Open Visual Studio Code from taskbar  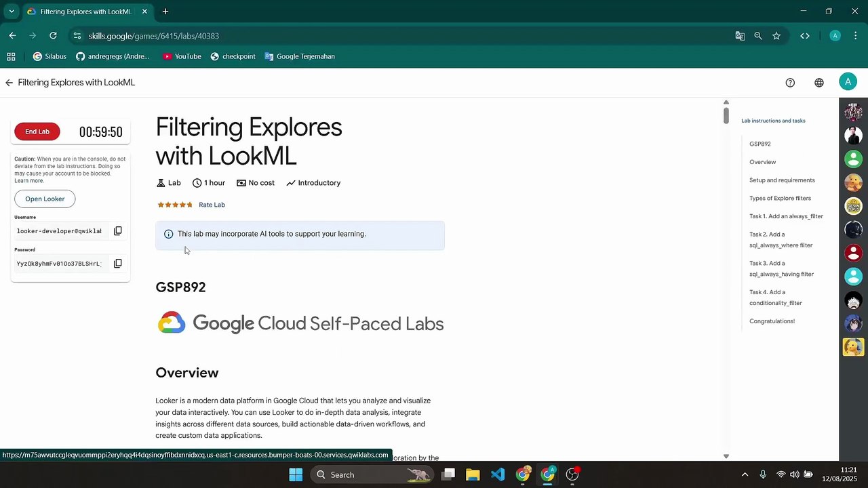(498, 474)
